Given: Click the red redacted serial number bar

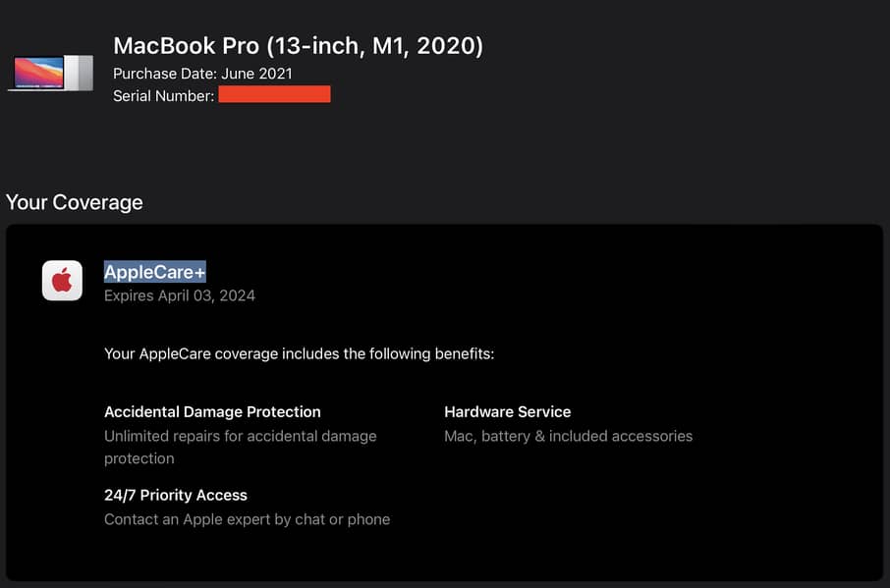Looking at the screenshot, I should [x=274, y=94].
